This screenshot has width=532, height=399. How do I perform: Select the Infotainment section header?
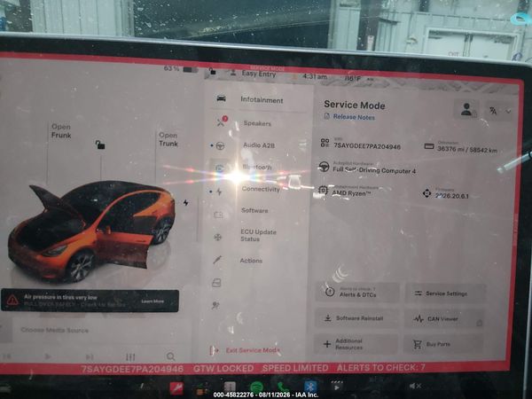(262, 100)
